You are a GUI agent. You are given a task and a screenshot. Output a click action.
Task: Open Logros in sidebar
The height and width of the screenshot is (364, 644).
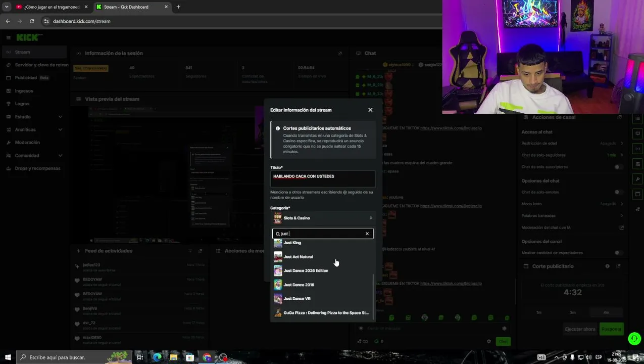coord(35,104)
